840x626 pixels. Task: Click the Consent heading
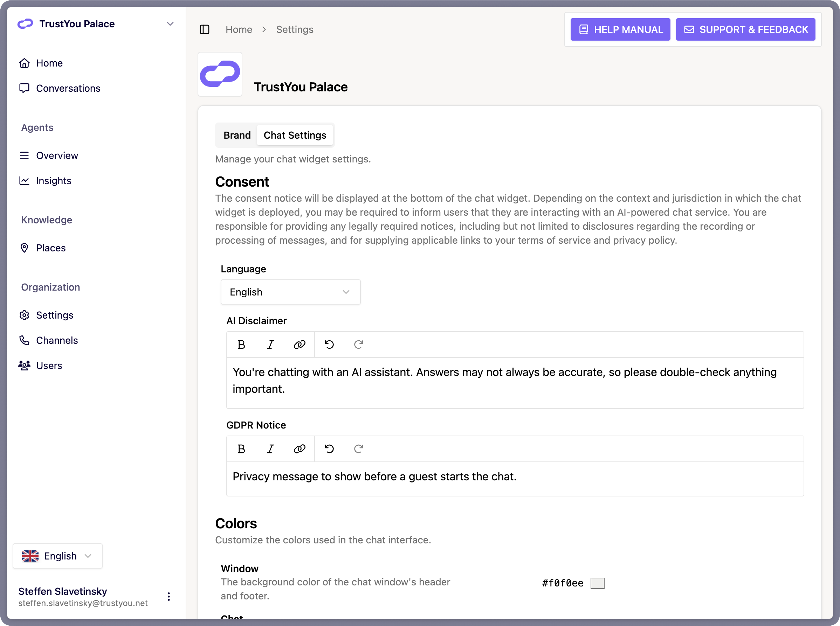point(242,182)
